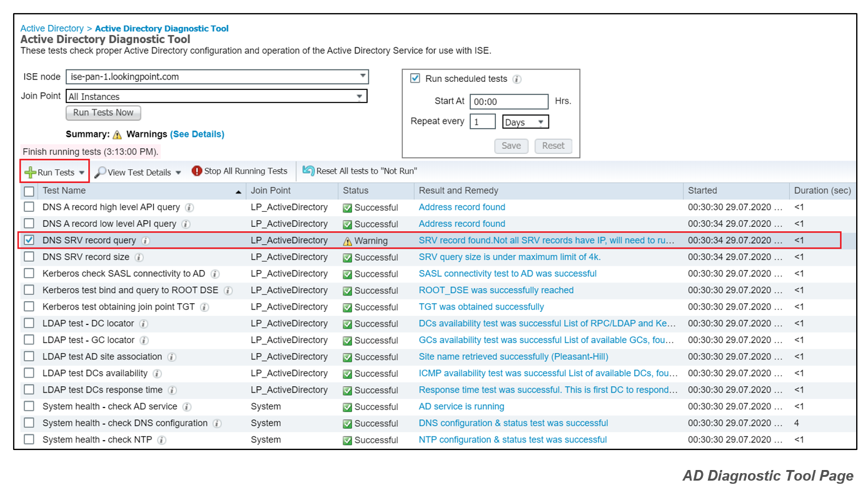Image resolution: width=868 pixels, height=495 pixels.
Task: Click info icon next to DNS A record low level API query
Action: tap(186, 224)
